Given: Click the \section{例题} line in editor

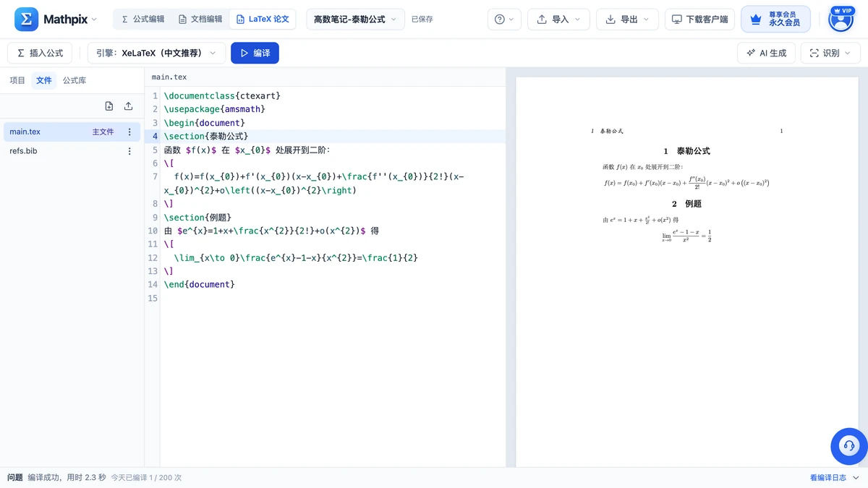Looking at the screenshot, I should click(x=197, y=218).
